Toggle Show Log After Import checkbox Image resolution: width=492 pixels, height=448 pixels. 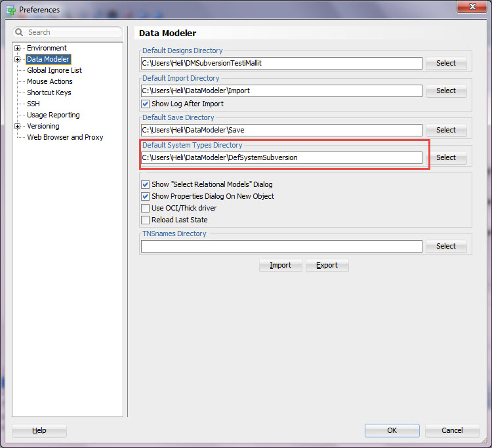point(146,104)
